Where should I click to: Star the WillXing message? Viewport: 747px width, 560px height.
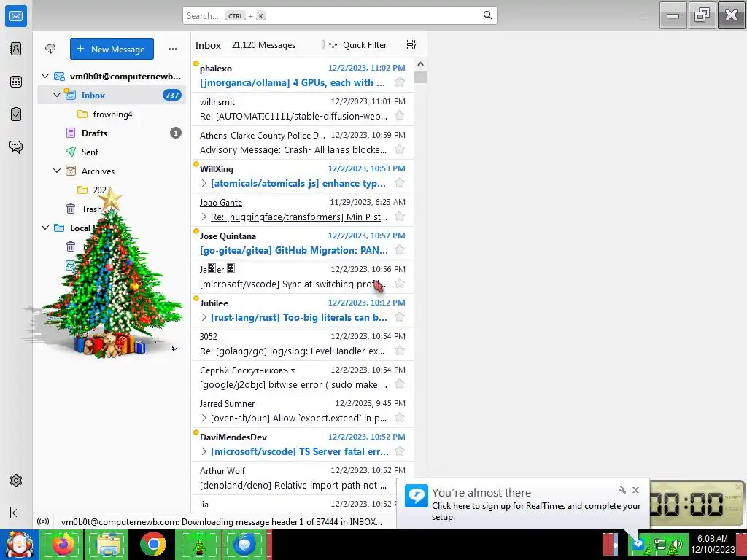click(400, 183)
